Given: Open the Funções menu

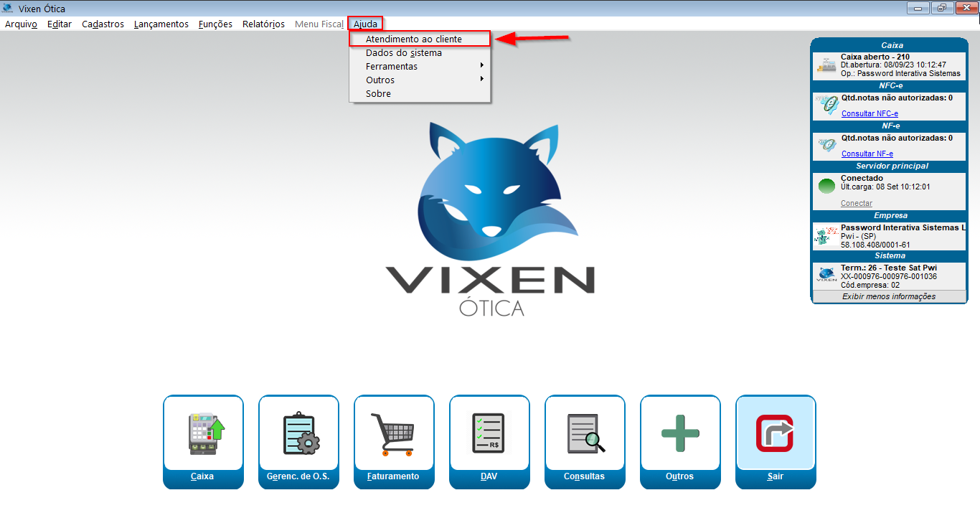Looking at the screenshot, I should point(215,24).
